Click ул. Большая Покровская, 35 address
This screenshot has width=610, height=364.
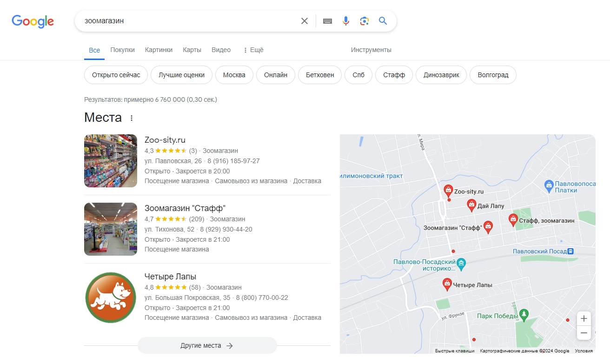tap(187, 298)
